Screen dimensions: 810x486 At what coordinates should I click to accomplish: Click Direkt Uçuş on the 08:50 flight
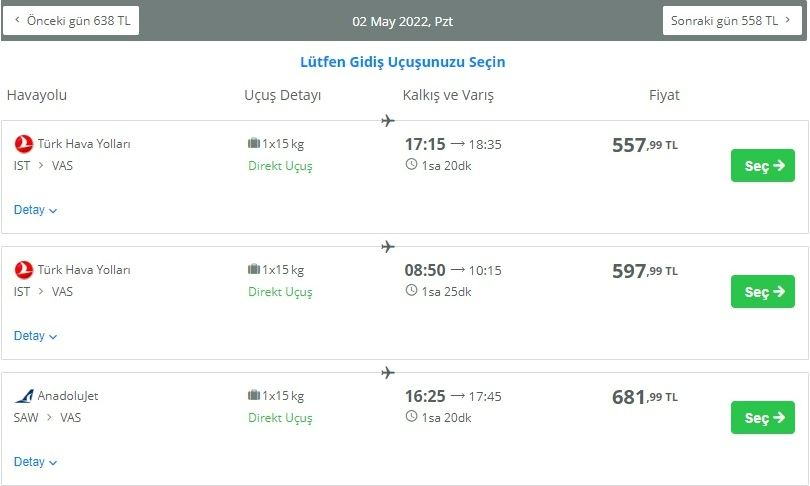(x=280, y=292)
